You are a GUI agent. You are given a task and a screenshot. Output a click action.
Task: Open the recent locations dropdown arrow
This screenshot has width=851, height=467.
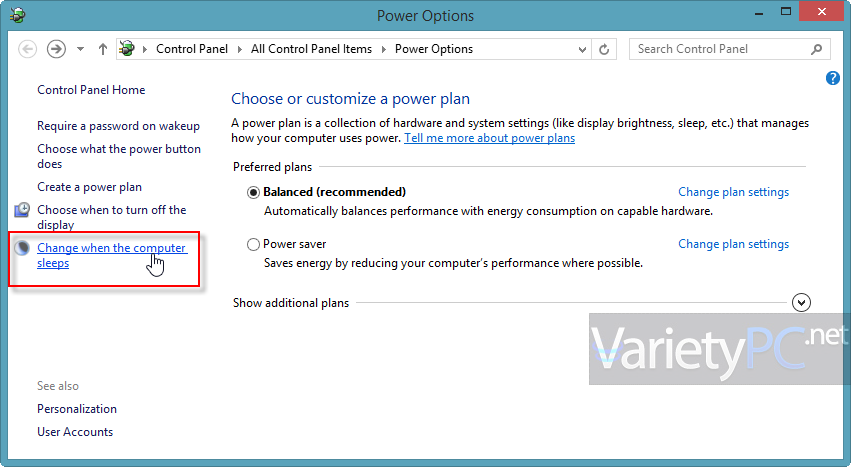coord(80,49)
